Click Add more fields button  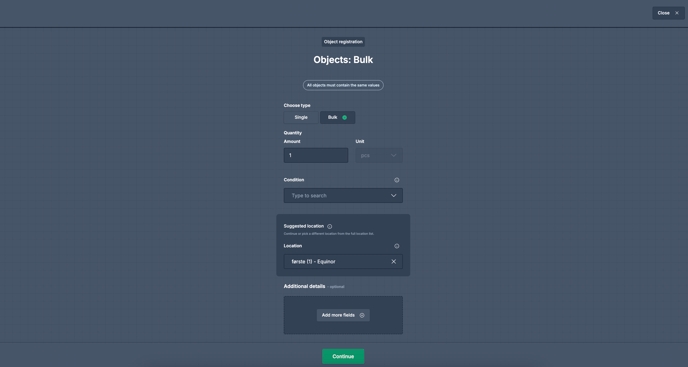[x=343, y=315]
